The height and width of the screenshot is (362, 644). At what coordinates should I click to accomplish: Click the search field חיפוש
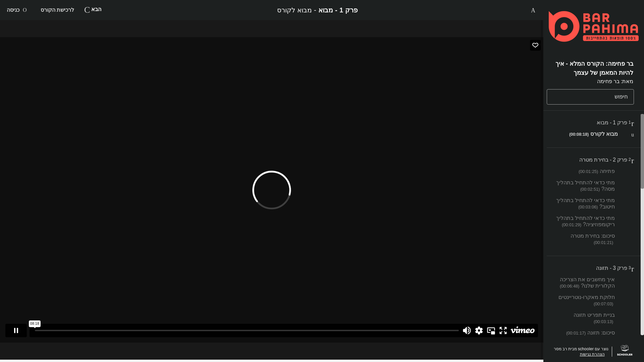590,97
